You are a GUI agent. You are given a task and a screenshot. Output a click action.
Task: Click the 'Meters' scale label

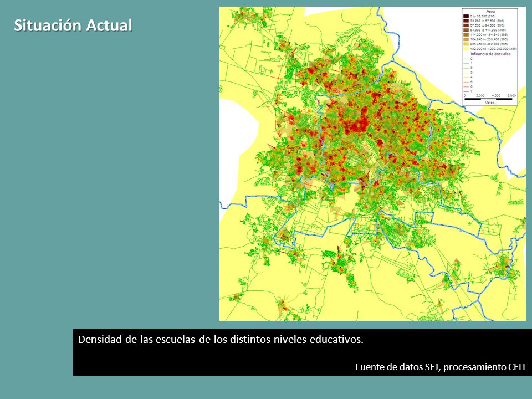(x=489, y=103)
